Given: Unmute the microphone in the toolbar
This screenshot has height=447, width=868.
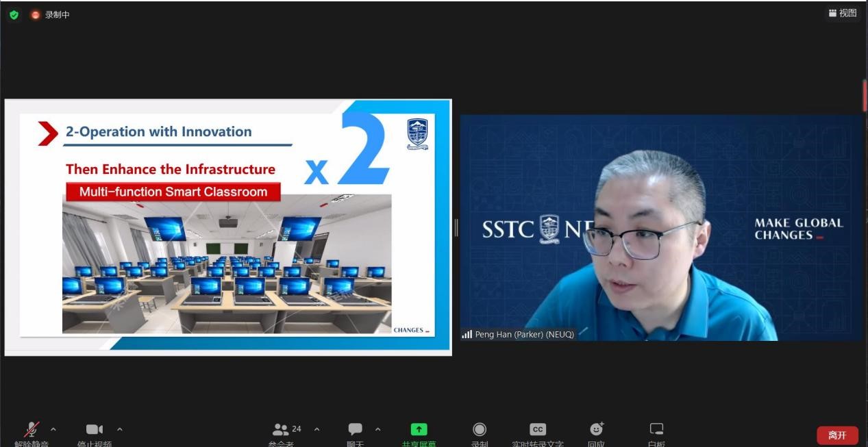Looking at the screenshot, I should 32,430.
